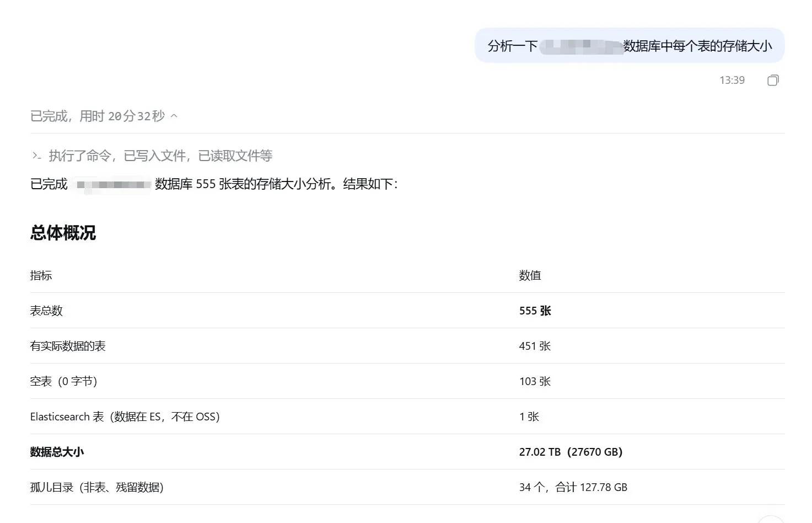
Task: Click the '有实际数据的表' row label
Action: pos(68,346)
